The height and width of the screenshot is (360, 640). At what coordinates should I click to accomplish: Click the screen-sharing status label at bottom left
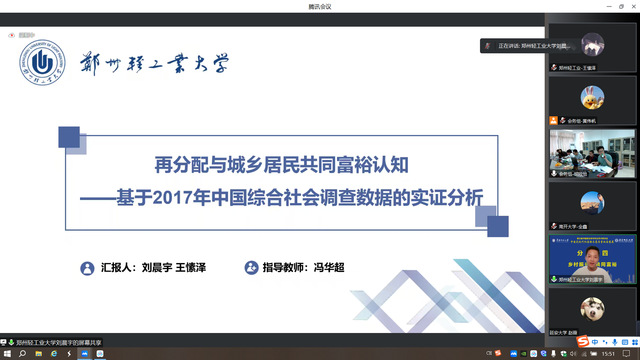tap(54, 342)
